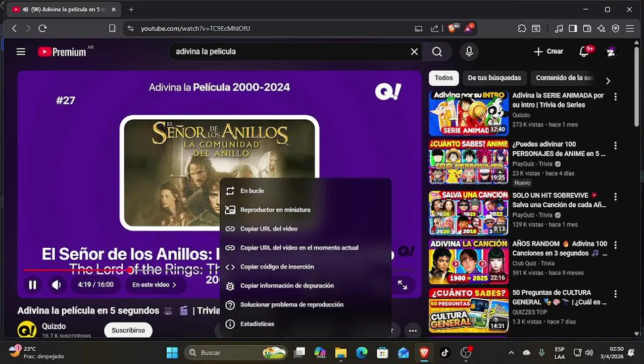644x364 pixels.
Task: Open Brave main menu
Action: click(630, 29)
